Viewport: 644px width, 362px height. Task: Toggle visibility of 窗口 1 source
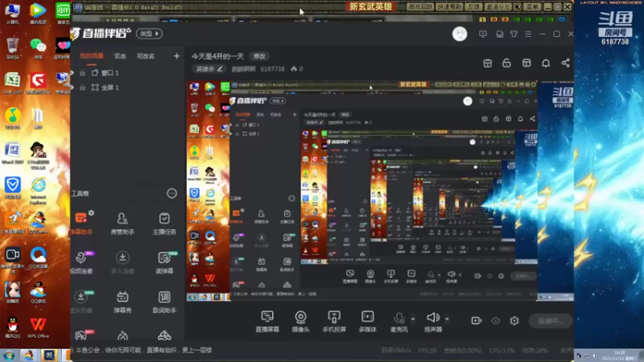pos(72,72)
